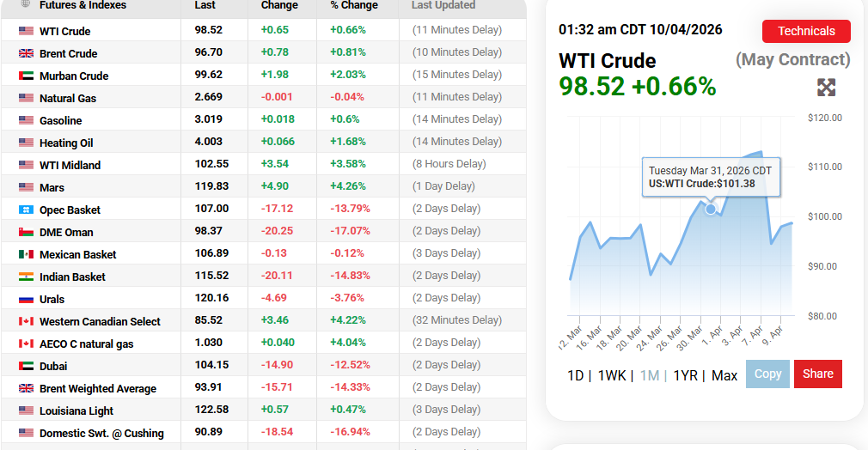Click the Mexico flag beside Mexican Basket
This screenshot has width=868, height=450.
pos(26,254)
